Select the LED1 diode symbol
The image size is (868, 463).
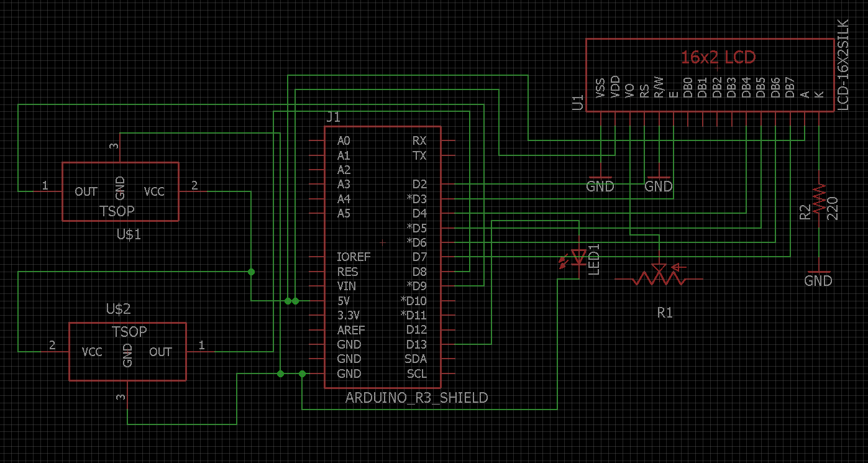point(579,257)
